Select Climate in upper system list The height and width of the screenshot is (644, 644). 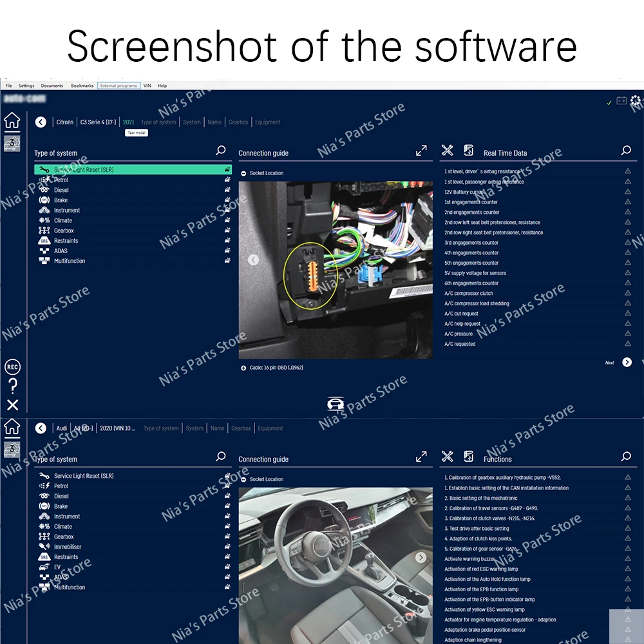point(133,220)
